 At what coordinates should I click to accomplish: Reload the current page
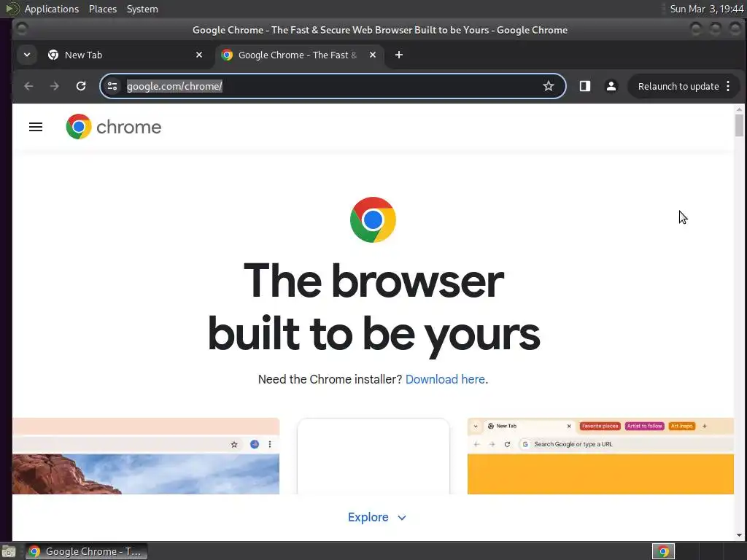tap(81, 86)
